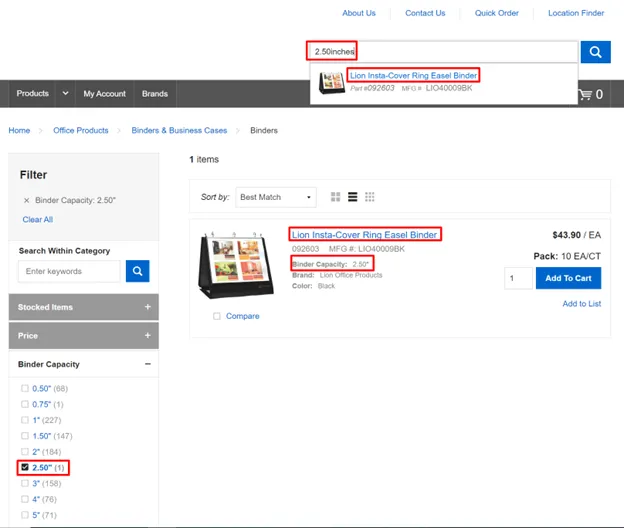624x528 pixels.
Task: Switch to large grid view icon
Action: (335, 197)
